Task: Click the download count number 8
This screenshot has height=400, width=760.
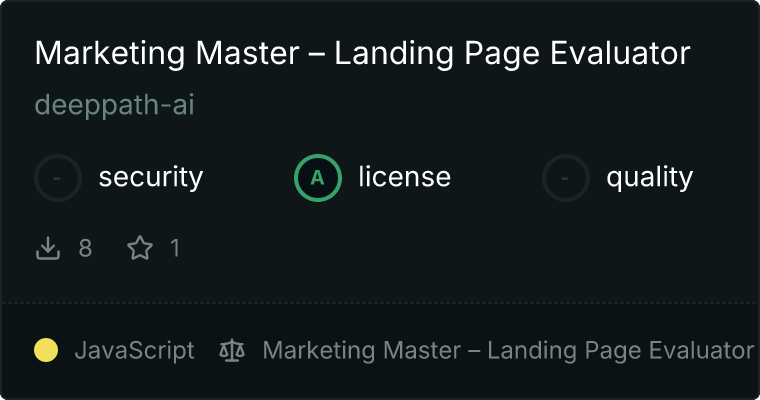Action: (x=85, y=248)
